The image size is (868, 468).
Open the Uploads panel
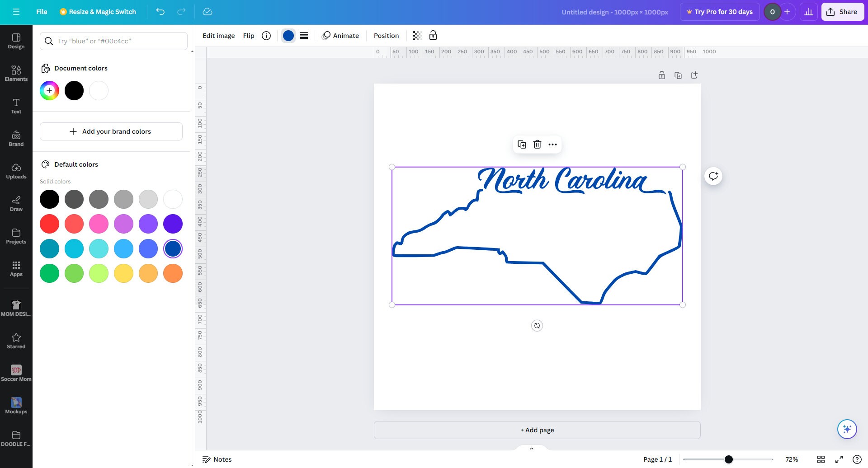pos(16,171)
